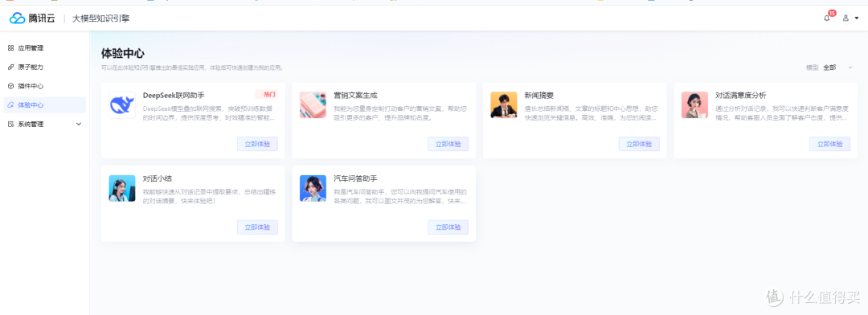The height and width of the screenshot is (315, 868).
Task: Click the 原子能力 sidebar icon
Action: [10, 67]
